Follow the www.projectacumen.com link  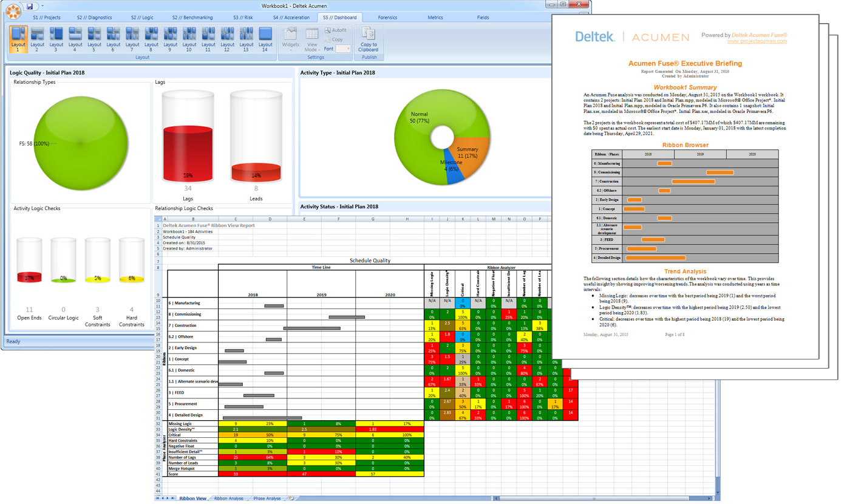tap(756, 41)
